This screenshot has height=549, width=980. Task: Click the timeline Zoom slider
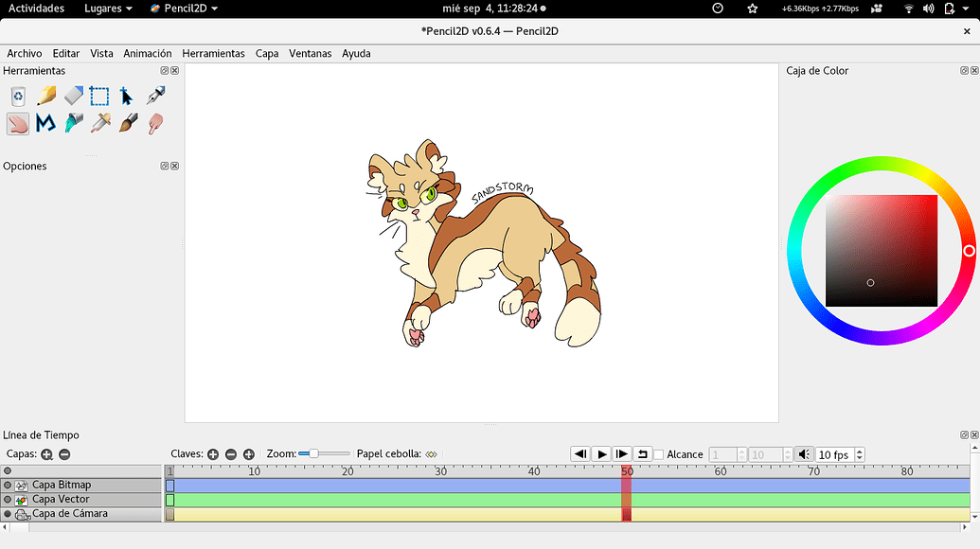click(x=324, y=453)
